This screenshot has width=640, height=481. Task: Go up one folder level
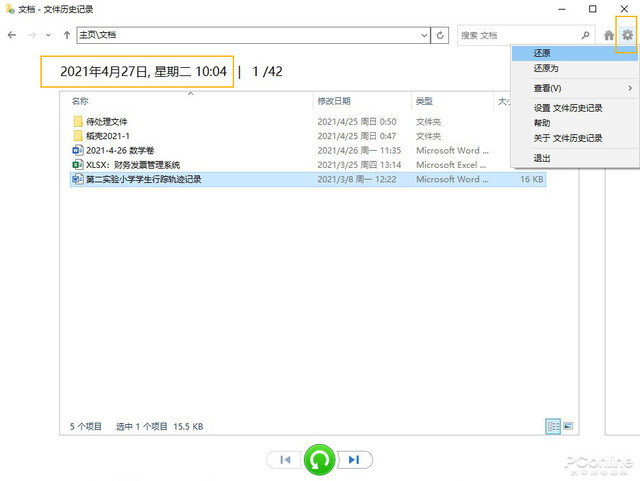(67, 35)
